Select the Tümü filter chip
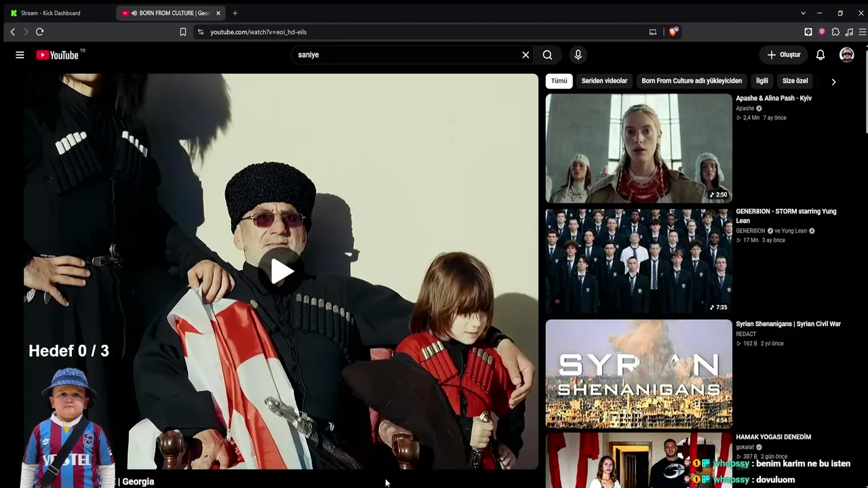 pos(559,81)
